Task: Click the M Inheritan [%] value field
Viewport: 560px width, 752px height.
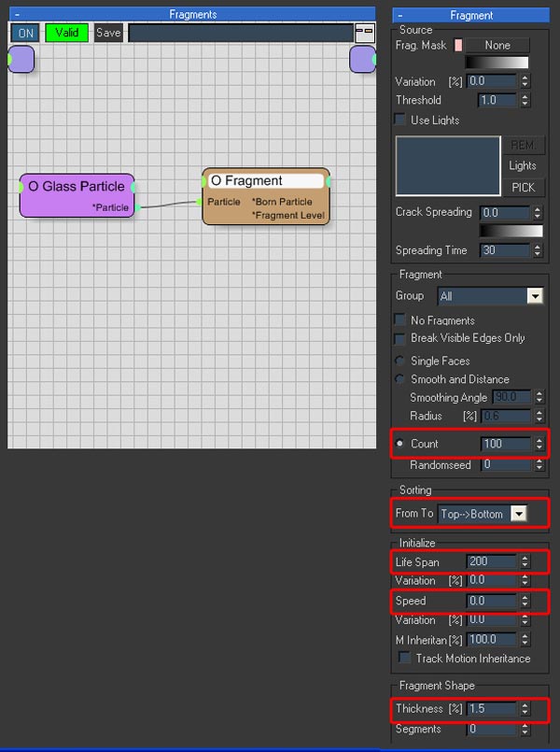Action: point(492,640)
